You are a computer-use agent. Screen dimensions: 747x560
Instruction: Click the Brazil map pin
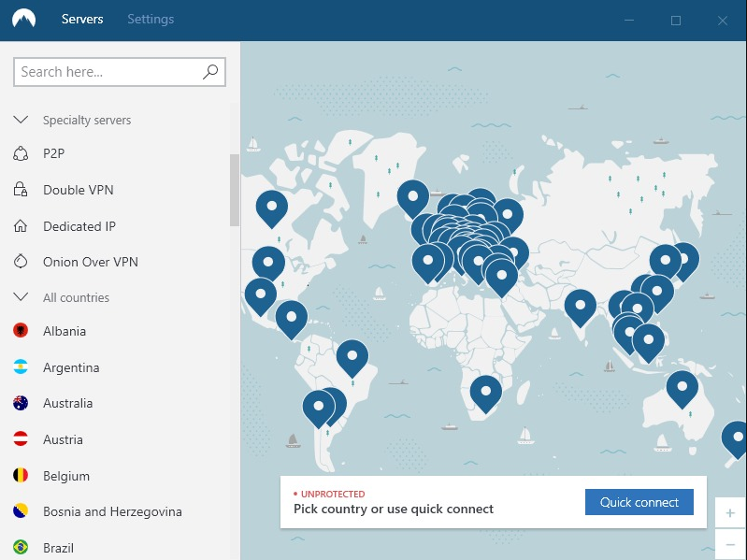352,358
